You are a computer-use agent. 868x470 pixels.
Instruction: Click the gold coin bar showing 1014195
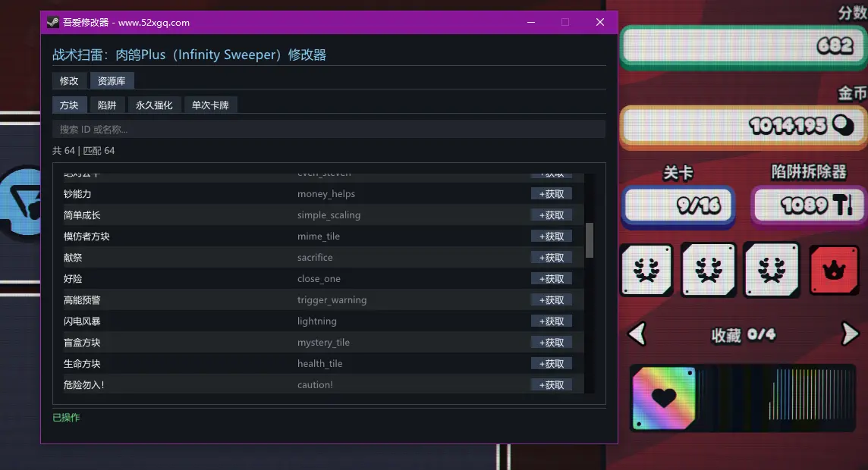(x=743, y=127)
